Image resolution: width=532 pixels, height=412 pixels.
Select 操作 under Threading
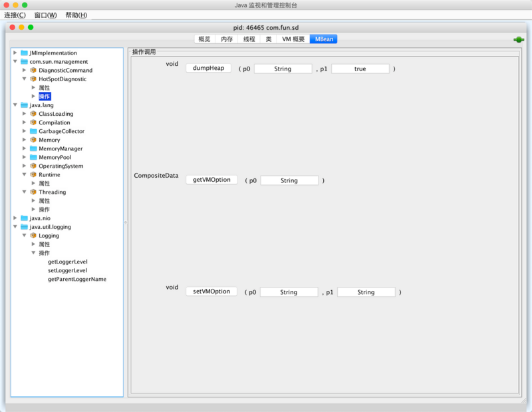tap(44, 209)
